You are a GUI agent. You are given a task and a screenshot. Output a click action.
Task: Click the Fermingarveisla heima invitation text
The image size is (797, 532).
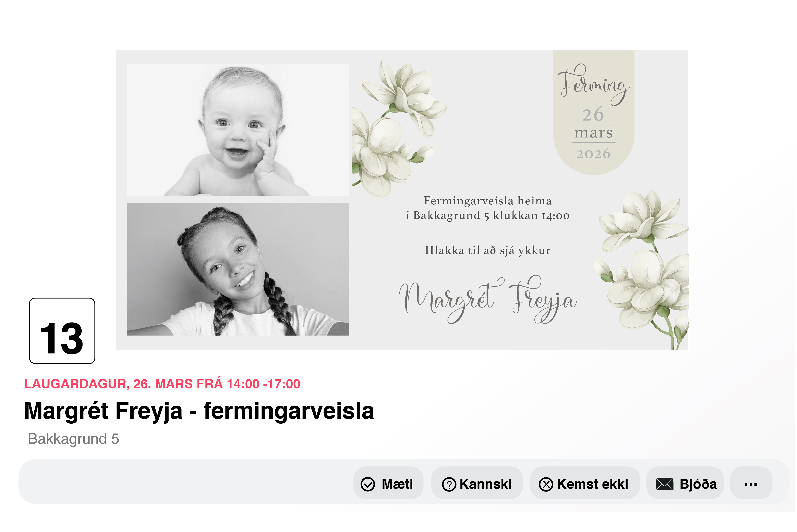488,208
